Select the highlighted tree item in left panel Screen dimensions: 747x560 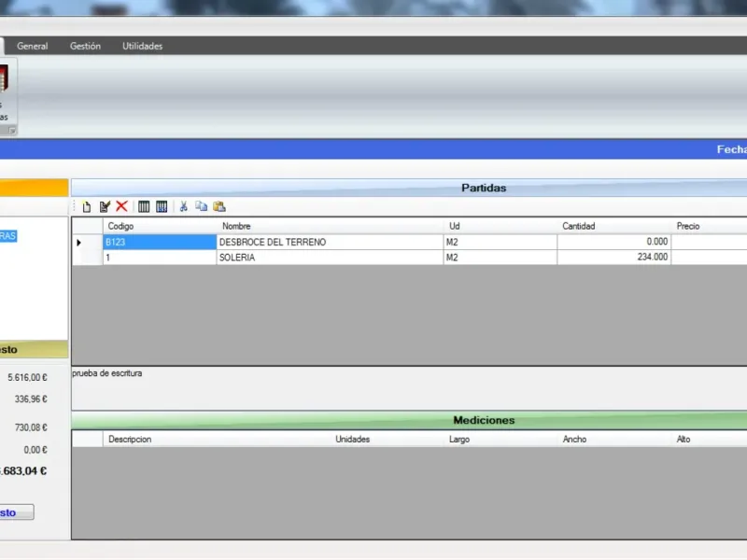8,236
